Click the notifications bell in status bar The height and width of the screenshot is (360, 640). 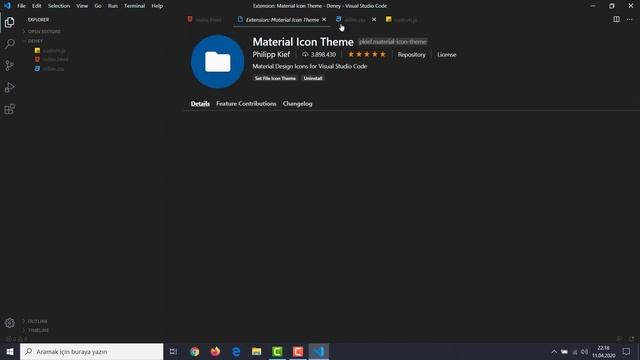pyautogui.click(x=632, y=339)
